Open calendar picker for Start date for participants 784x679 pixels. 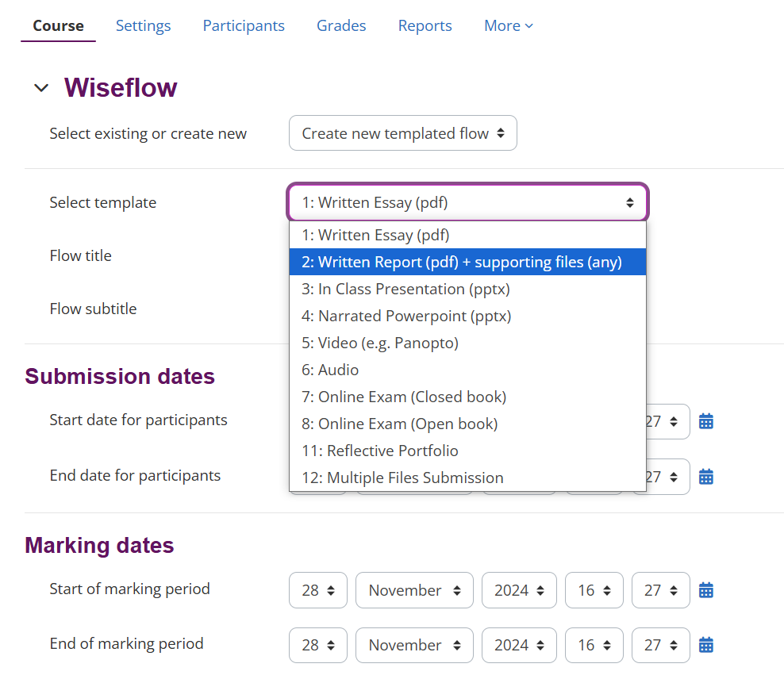tap(705, 421)
